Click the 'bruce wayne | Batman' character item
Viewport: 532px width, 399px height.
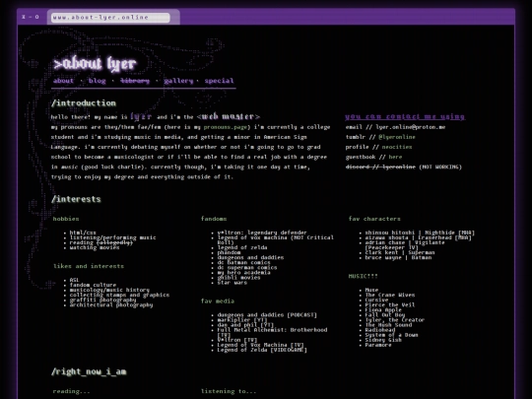398,257
